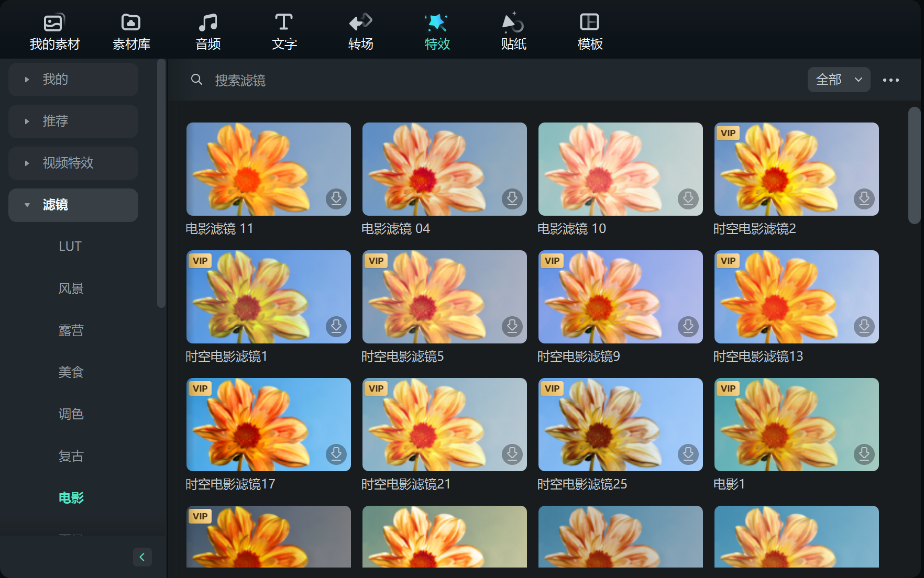Collapse the 滤镜 sidebar section
924x578 pixels.
[73, 205]
